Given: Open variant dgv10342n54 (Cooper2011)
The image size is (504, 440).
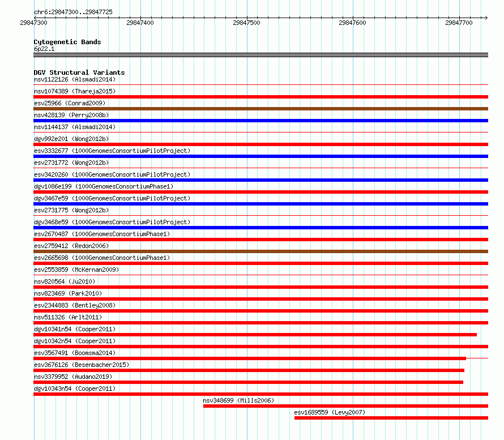Looking at the screenshot, I should click(x=75, y=341).
